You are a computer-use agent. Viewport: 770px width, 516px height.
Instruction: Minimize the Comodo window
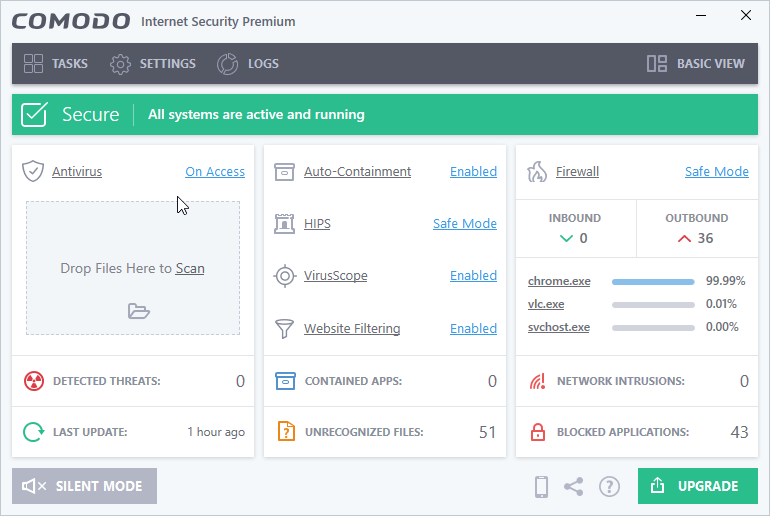[x=701, y=16]
